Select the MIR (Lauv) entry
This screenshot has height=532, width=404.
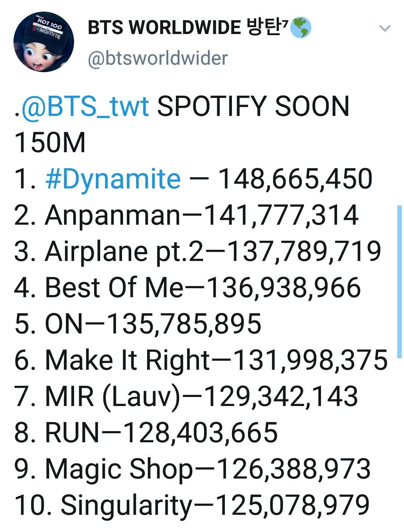pos(186,396)
